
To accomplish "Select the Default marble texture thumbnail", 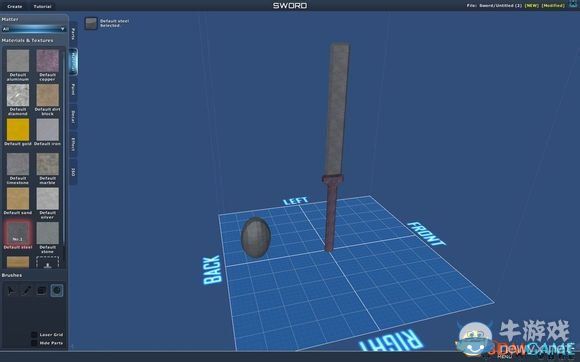I will (x=48, y=164).
